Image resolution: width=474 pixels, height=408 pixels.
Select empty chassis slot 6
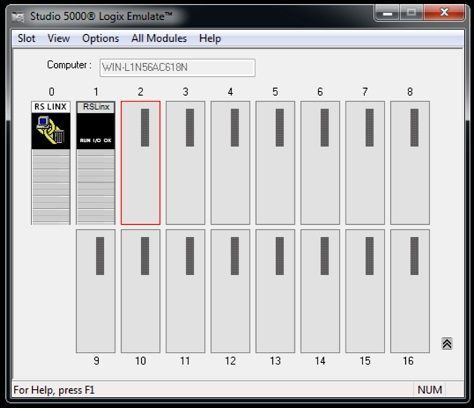(320, 163)
